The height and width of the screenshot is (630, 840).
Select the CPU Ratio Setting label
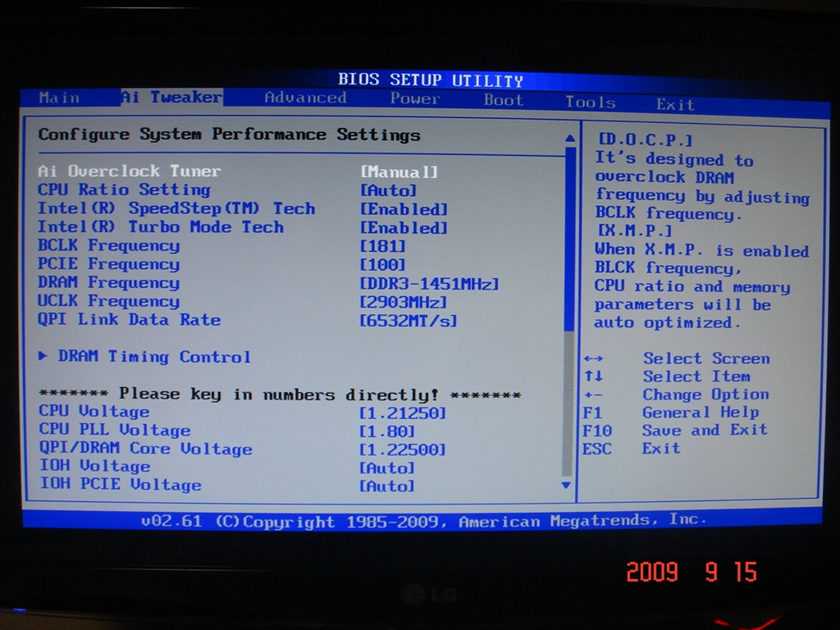pyautogui.click(x=125, y=189)
